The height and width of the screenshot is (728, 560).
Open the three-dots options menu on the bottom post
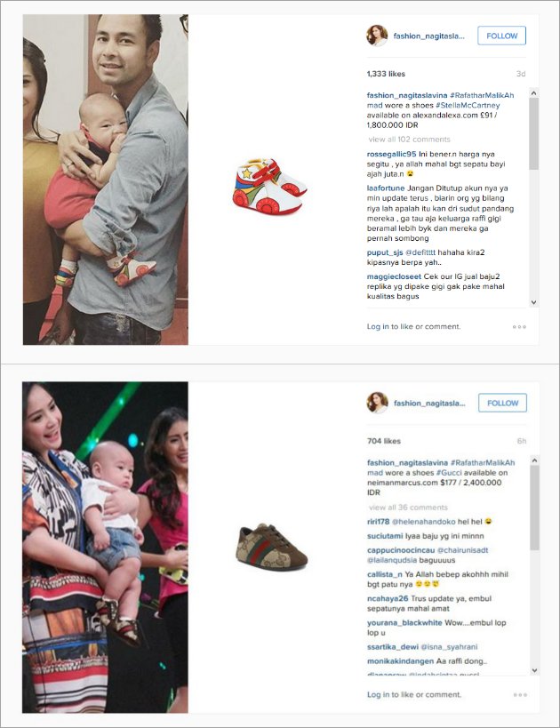[x=520, y=694]
